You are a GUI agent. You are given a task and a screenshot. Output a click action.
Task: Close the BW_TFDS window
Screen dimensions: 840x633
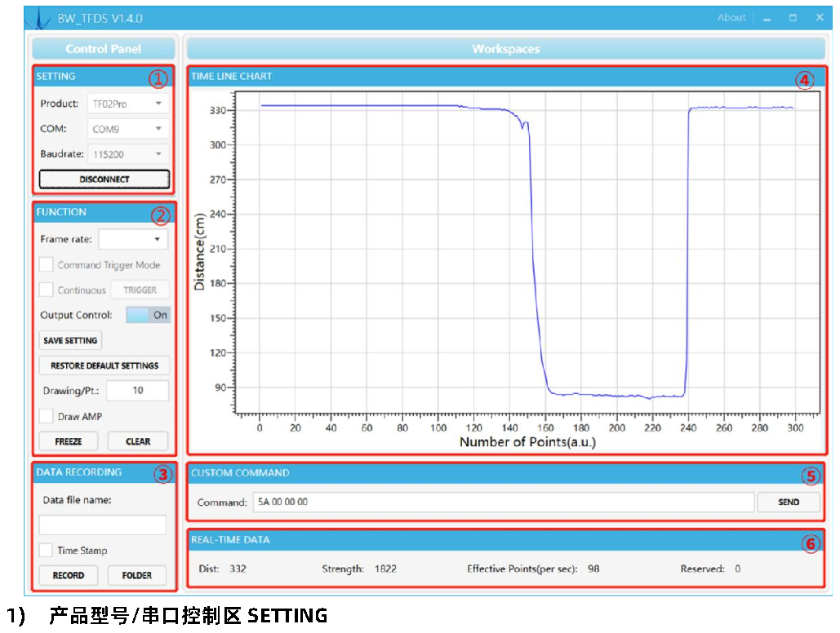pyautogui.click(x=820, y=18)
